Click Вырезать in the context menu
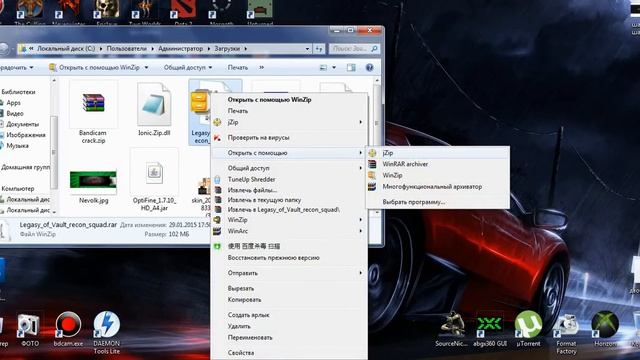The width and height of the screenshot is (640, 360). (x=289, y=288)
